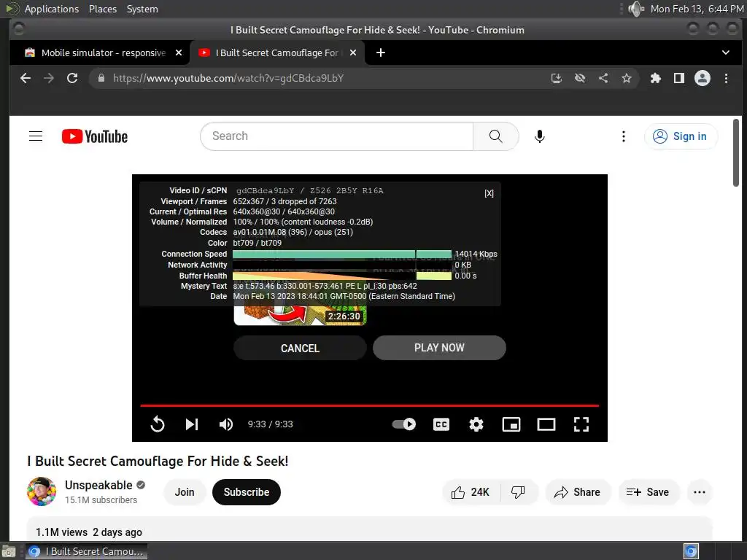The height and width of the screenshot is (560, 747).
Task: Click the Sign in button
Action: coord(681,136)
